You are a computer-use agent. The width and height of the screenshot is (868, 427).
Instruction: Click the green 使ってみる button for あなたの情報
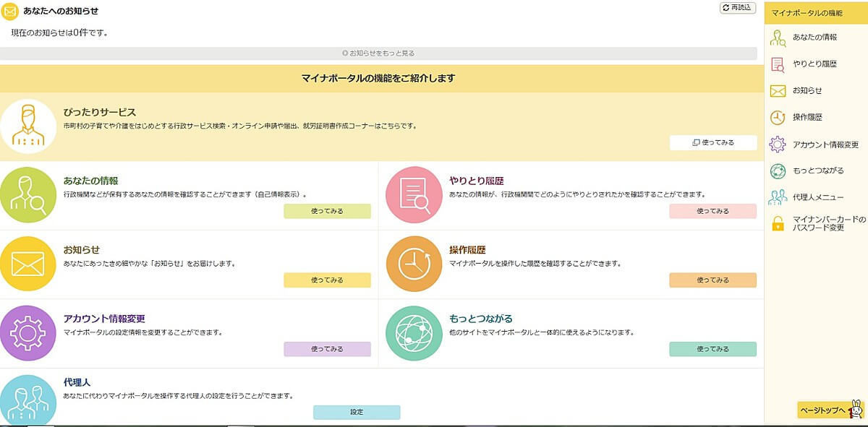[x=327, y=211]
